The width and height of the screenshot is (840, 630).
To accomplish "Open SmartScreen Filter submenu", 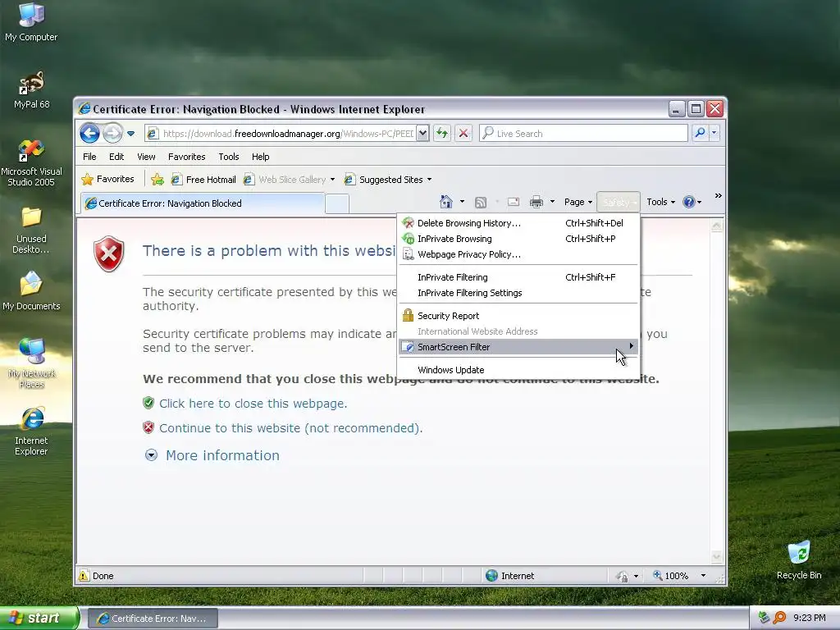I will 518,347.
